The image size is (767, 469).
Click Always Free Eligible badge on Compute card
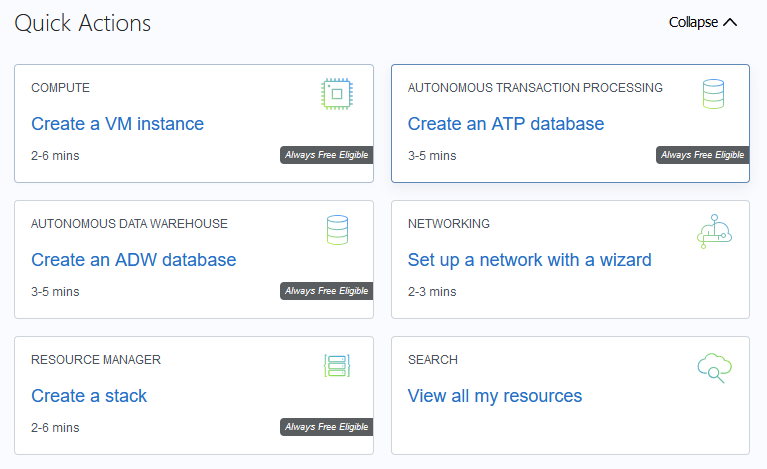(x=326, y=155)
